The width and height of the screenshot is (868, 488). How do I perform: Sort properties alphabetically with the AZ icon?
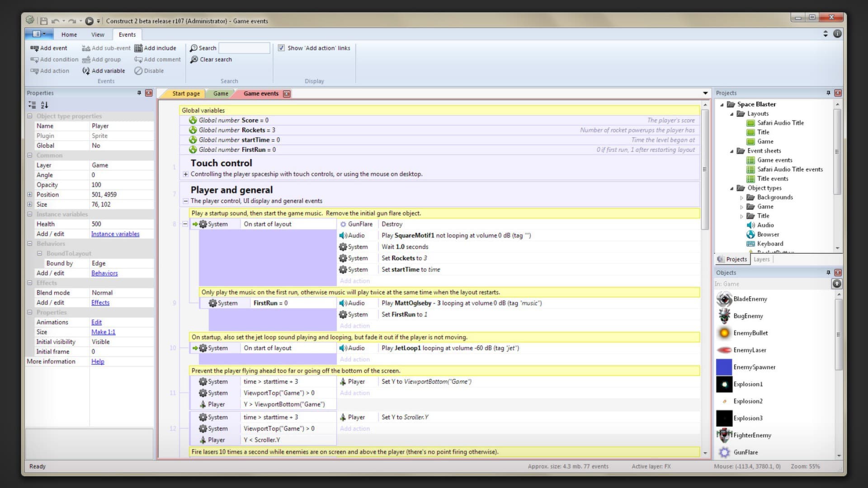tap(44, 105)
